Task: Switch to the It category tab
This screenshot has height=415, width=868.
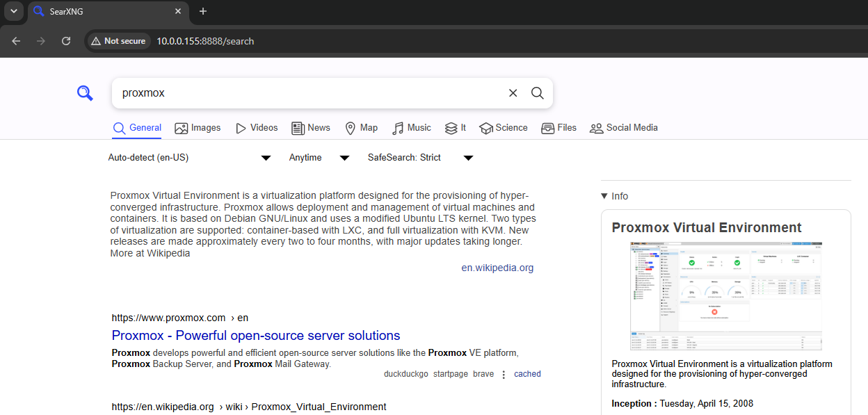Action: coord(456,128)
